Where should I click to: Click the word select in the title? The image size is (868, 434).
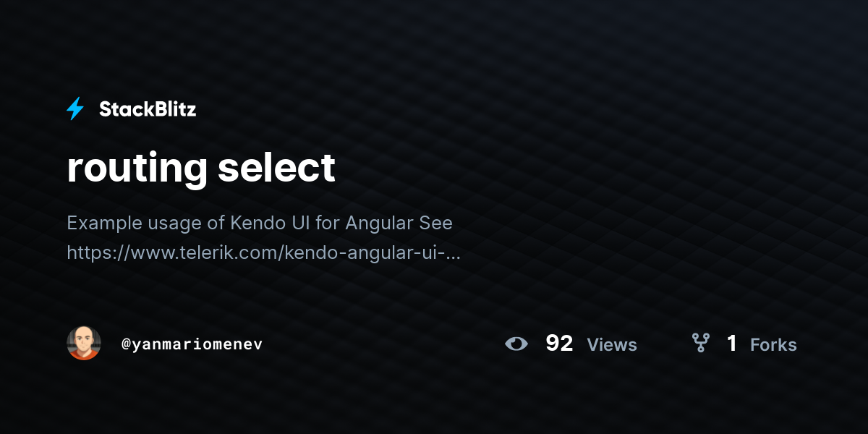tap(276, 167)
